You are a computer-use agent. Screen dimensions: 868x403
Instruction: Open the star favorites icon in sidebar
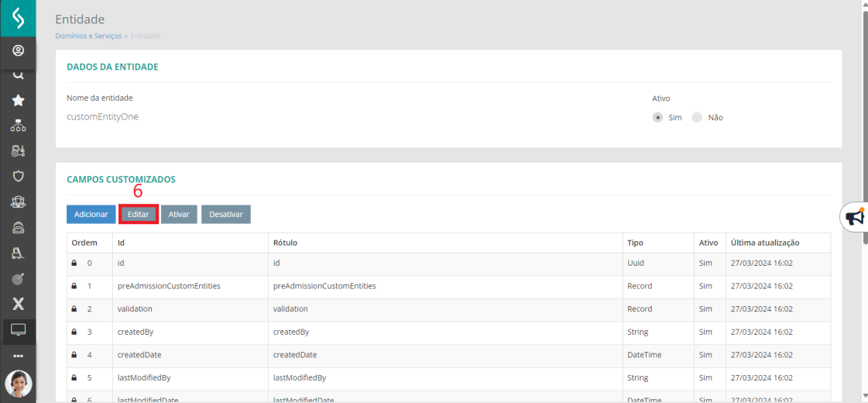[18, 100]
